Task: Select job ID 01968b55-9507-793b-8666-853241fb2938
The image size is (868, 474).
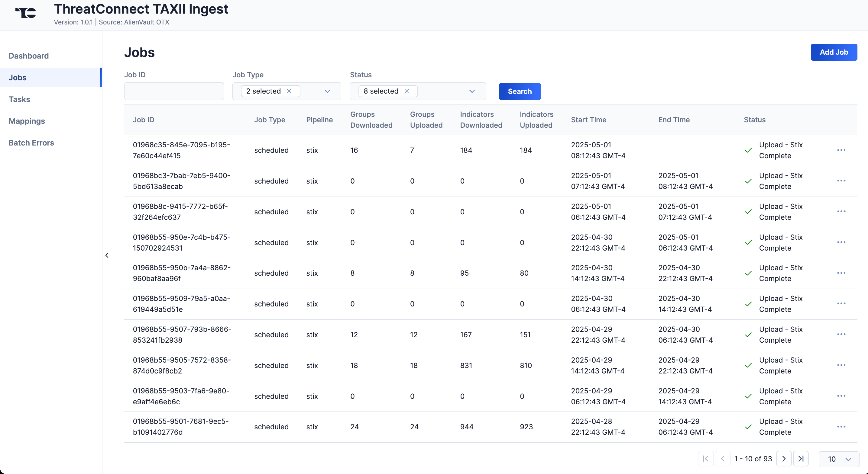Action: click(182, 335)
